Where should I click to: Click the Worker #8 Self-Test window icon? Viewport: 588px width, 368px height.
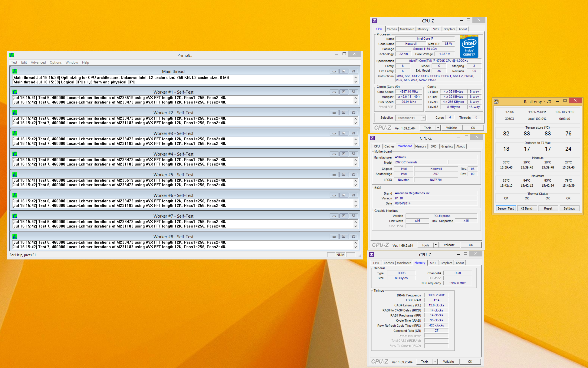click(x=15, y=237)
